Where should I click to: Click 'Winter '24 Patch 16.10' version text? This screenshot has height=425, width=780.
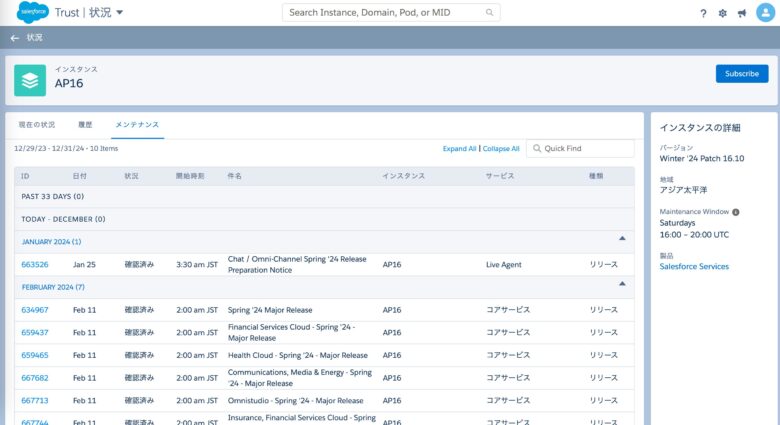pyautogui.click(x=701, y=158)
